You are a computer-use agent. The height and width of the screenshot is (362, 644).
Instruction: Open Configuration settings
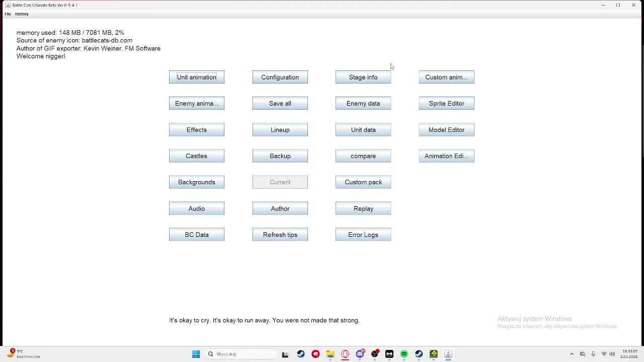[x=280, y=77]
